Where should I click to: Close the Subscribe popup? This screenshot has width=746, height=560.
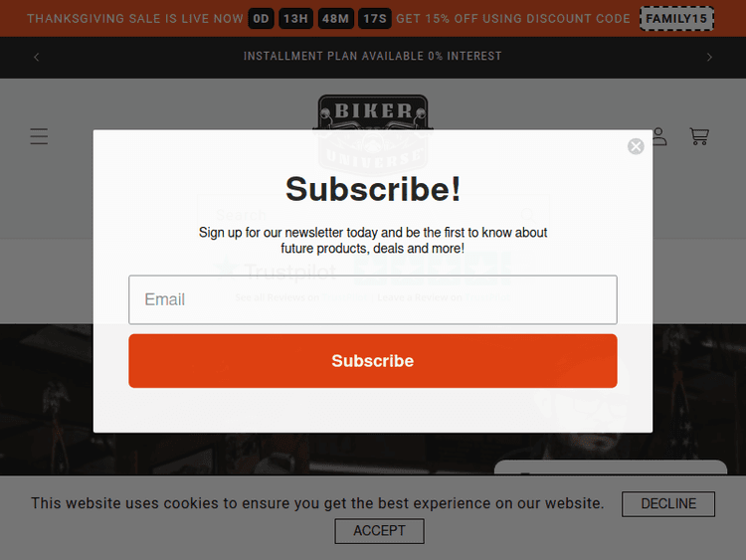[636, 146]
